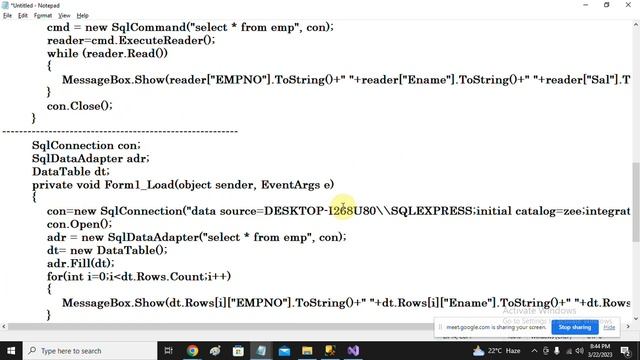Click the scroll right arrow
The image size is (640, 360).
point(628,327)
